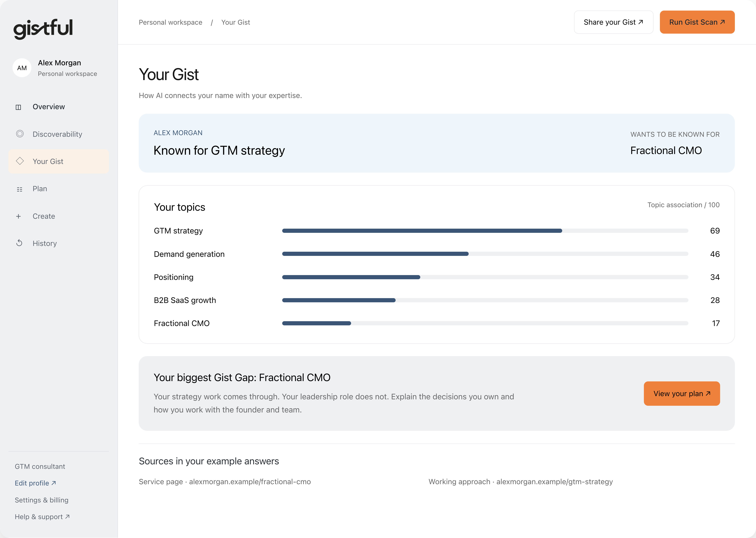
Task: Click the History rotate icon
Action: (19, 243)
